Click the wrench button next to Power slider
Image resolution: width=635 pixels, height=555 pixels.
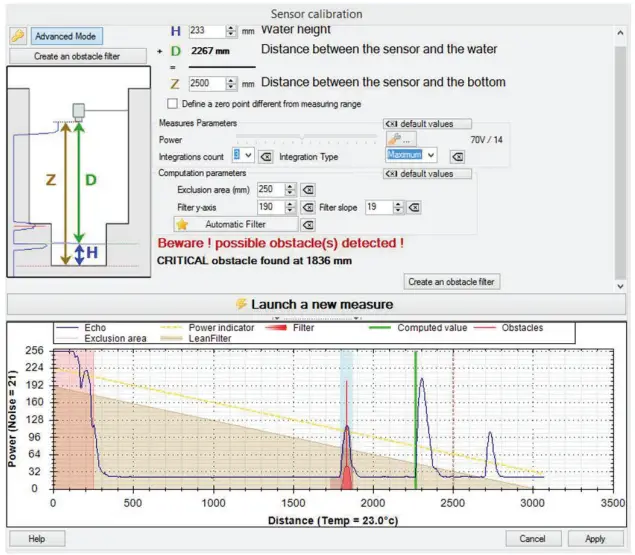(398, 139)
